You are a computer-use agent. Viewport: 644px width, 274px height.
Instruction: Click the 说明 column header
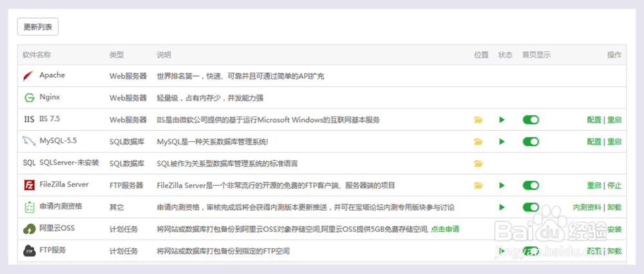coord(164,55)
